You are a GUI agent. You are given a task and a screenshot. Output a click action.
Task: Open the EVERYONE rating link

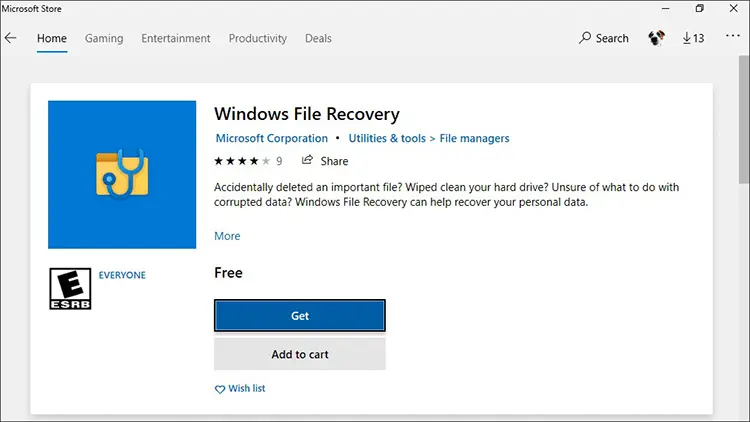tap(122, 275)
